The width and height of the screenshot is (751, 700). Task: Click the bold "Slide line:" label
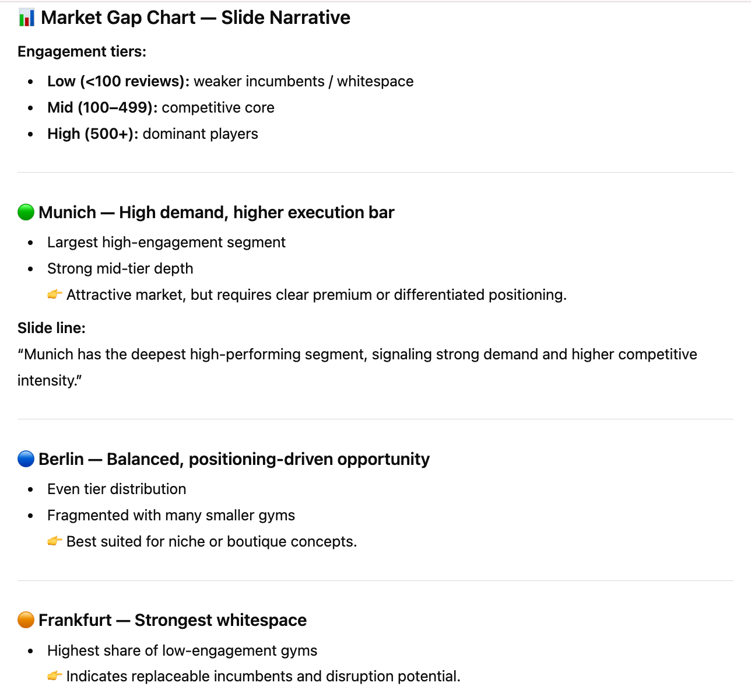[51, 328]
